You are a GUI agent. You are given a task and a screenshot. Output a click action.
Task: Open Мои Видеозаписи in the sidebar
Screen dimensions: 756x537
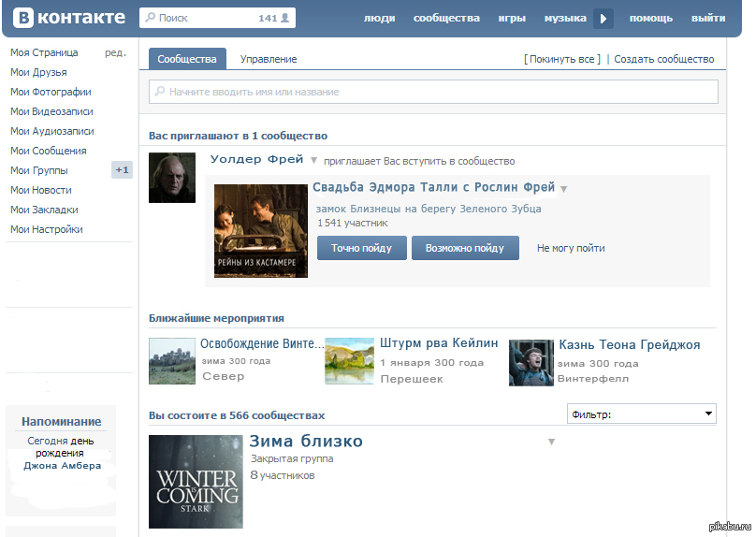(x=51, y=111)
